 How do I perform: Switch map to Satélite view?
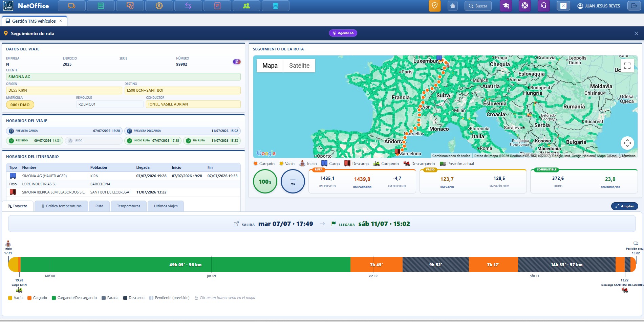pyautogui.click(x=299, y=66)
